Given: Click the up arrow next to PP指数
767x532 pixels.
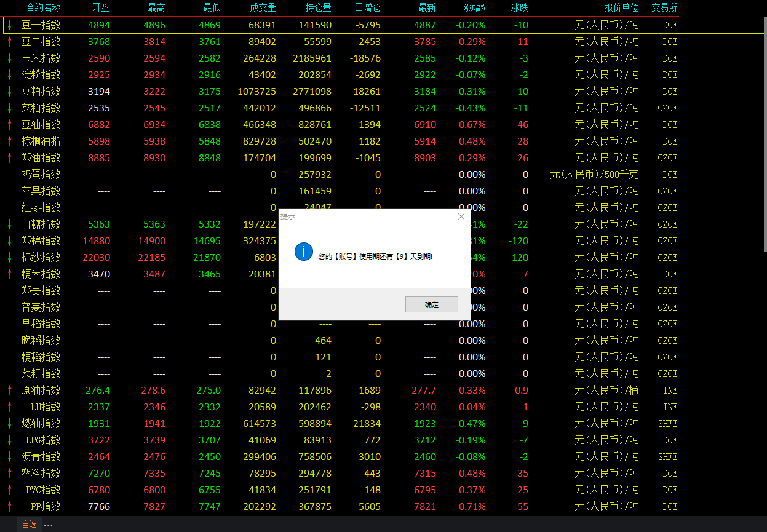Looking at the screenshot, I should [10, 507].
